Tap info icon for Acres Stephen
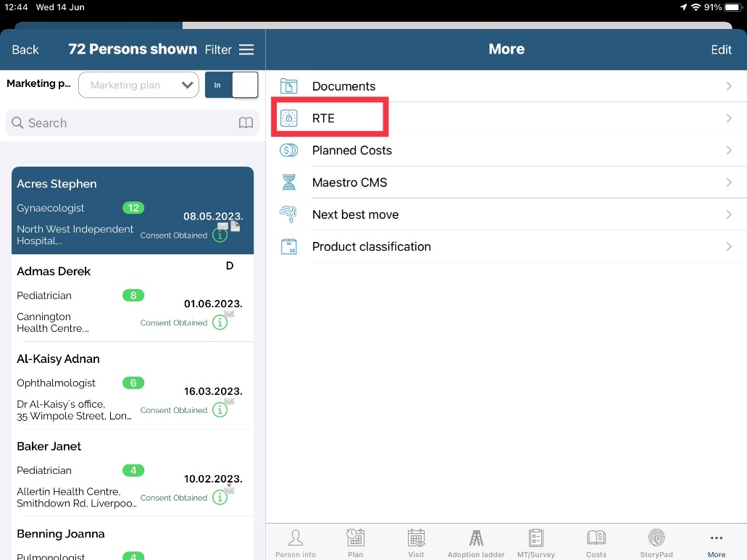This screenshot has width=747, height=560. (x=220, y=235)
